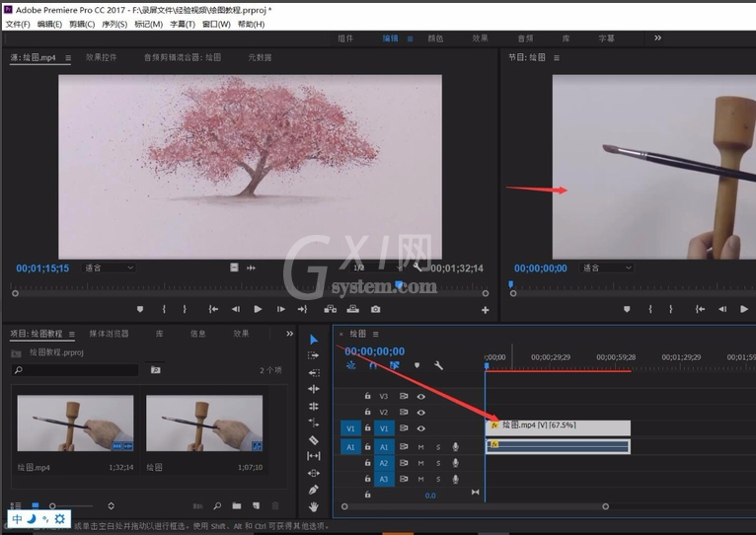756x535 pixels.
Task: Enable voice-over record on A3
Action: point(455,479)
